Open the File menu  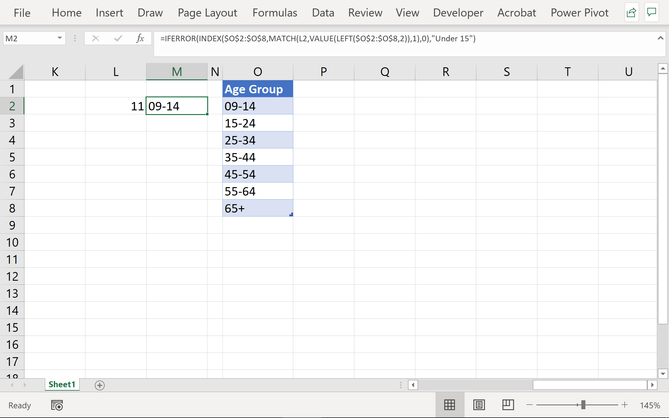(x=22, y=13)
